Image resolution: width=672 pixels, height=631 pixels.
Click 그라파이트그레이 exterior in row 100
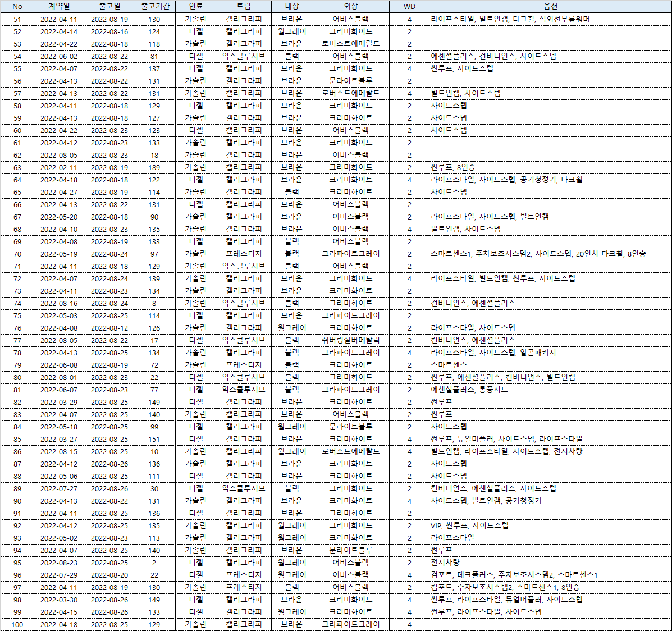coord(350,625)
